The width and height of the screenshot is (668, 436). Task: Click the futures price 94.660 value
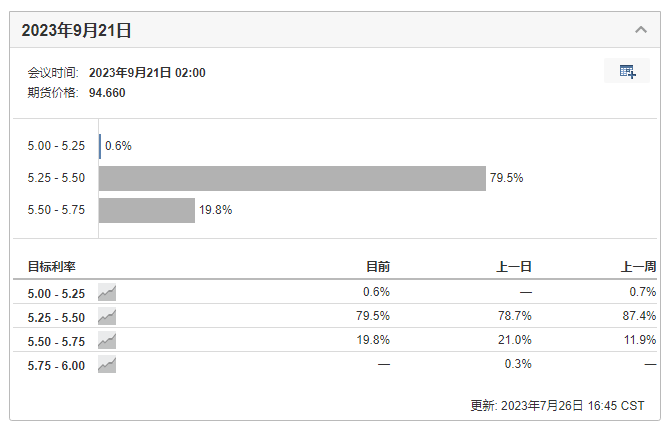tap(108, 93)
